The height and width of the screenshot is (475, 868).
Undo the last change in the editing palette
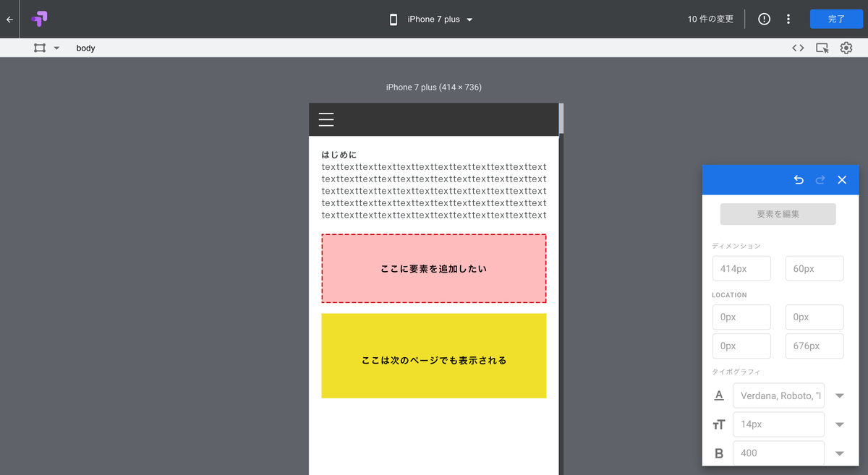point(799,179)
